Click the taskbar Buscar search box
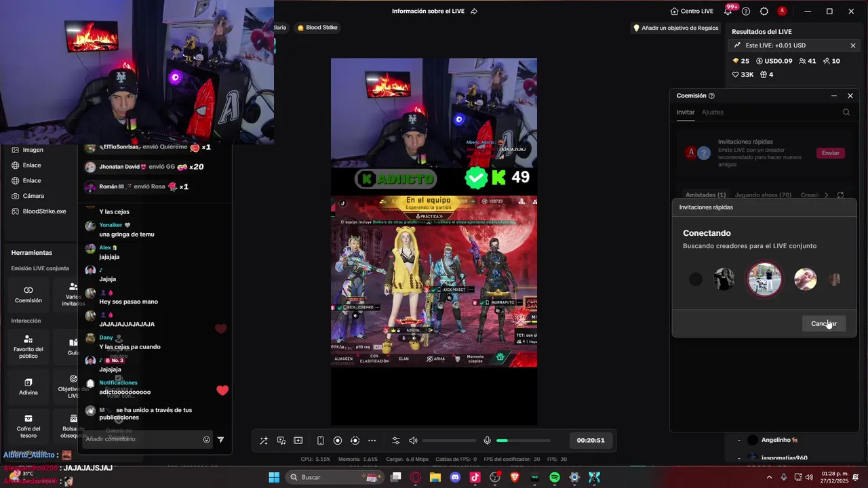 pyautogui.click(x=335, y=477)
